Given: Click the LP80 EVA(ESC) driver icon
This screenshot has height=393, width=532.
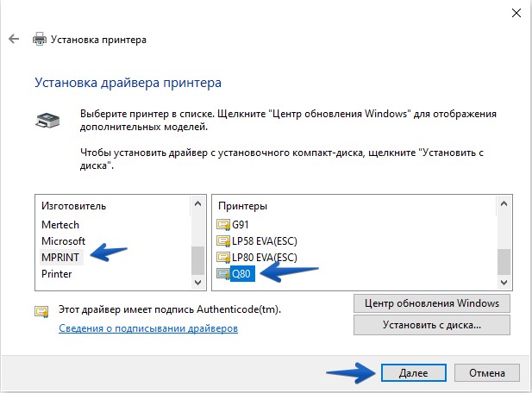Looking at the screenshot, I should 223,257.
